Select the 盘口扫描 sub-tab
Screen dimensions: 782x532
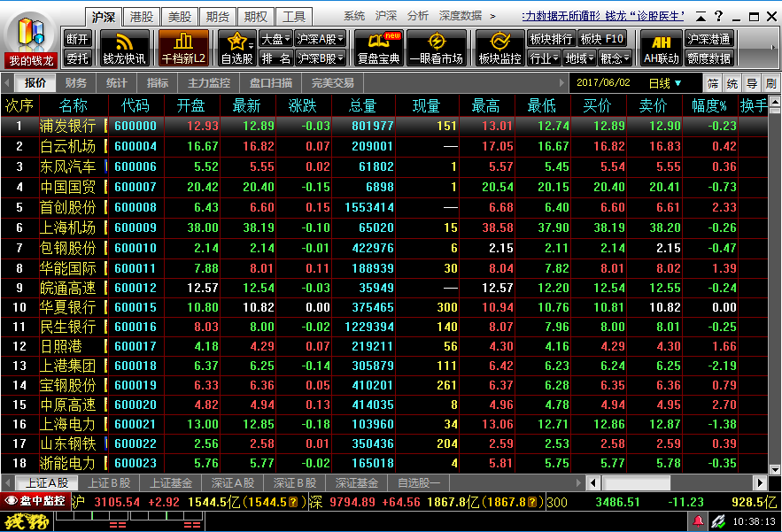click(271, 83)
